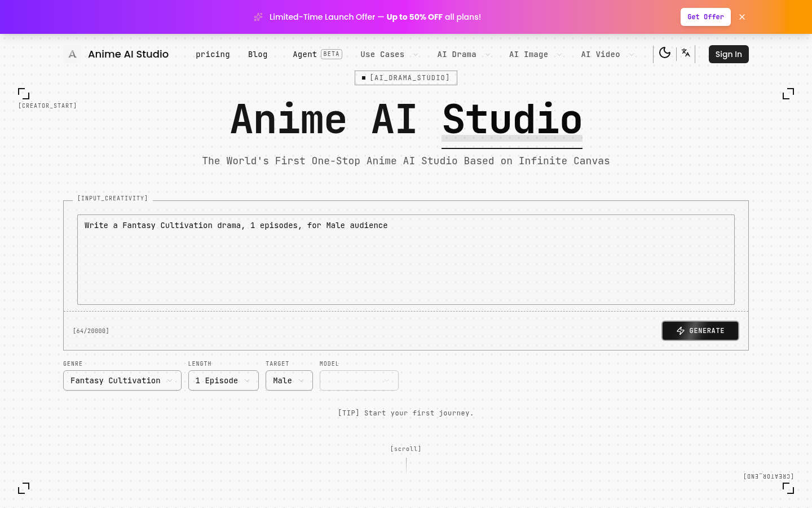Open the language translation icon
The image size is (812, 508).
686,53
